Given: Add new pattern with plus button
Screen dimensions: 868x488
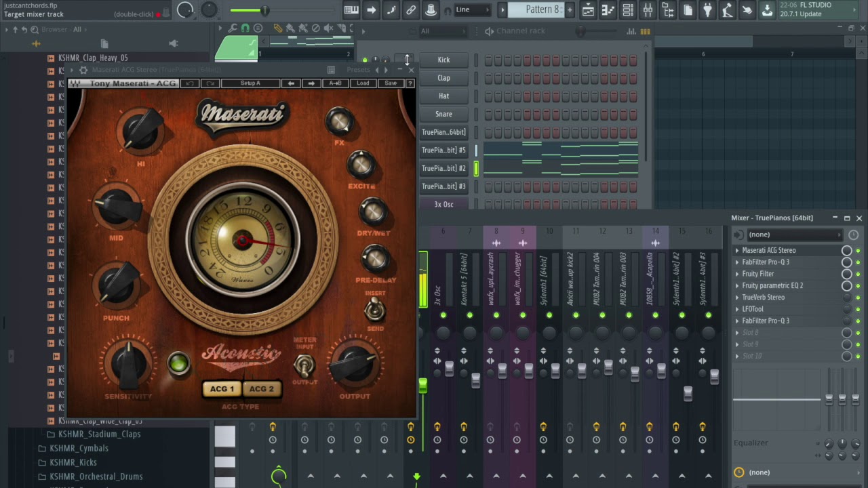Looking at the screenshot, I should click(x=570, y=9).
